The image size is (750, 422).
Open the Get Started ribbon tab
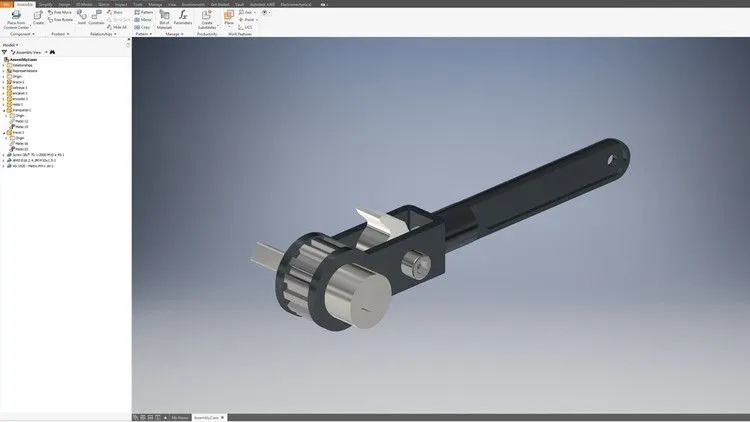pyautogui.click(x=220, y=4)
